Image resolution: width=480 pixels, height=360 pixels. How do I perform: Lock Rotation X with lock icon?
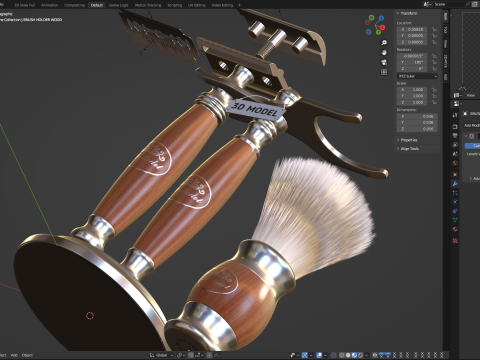pyautogui.click(x=434, y=56)
